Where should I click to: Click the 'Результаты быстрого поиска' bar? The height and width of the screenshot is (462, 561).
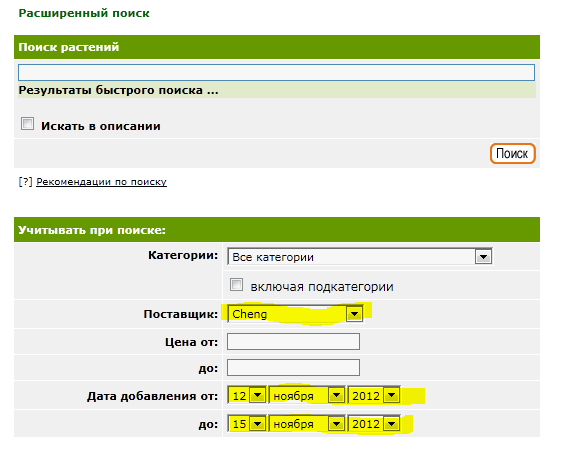click(x=277, y=90)
